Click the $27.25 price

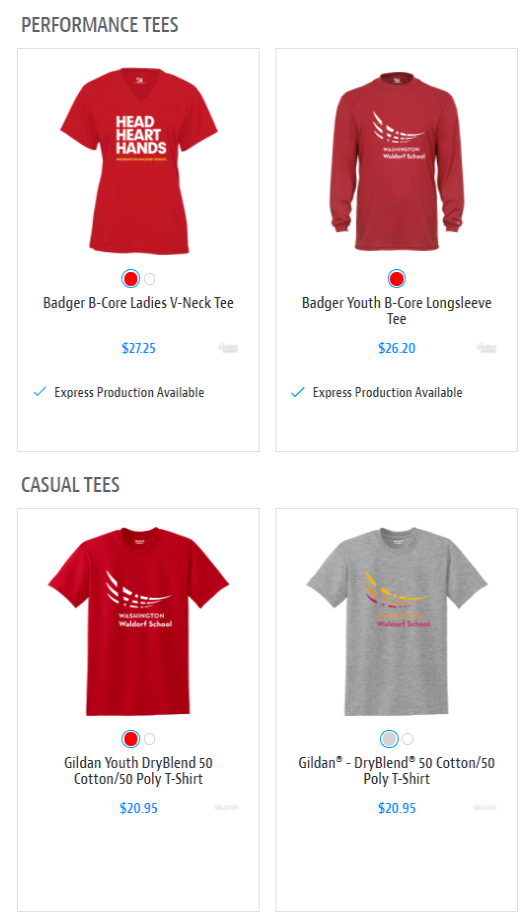click(139, 348)
